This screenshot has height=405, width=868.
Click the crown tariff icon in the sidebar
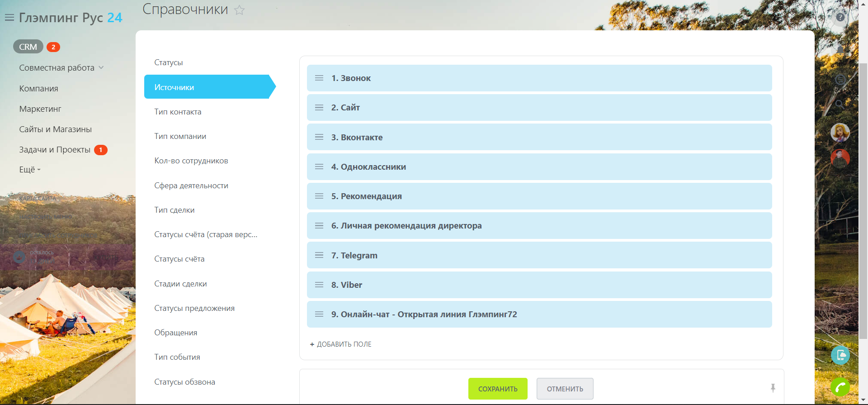coord(19,257)
